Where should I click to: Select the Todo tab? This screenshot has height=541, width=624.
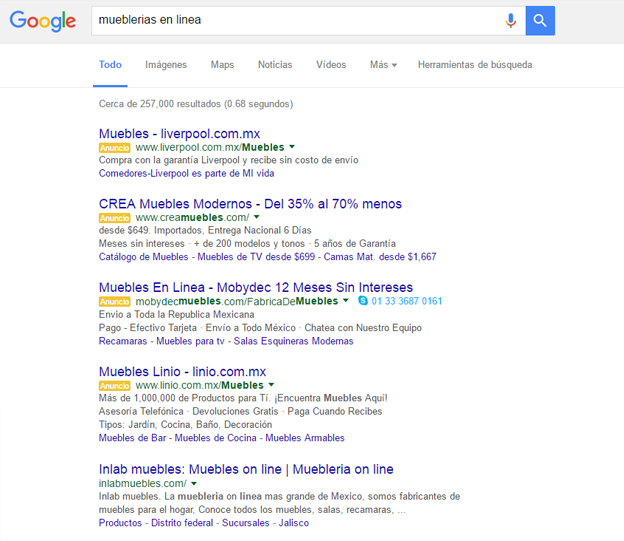pos(110,64)
